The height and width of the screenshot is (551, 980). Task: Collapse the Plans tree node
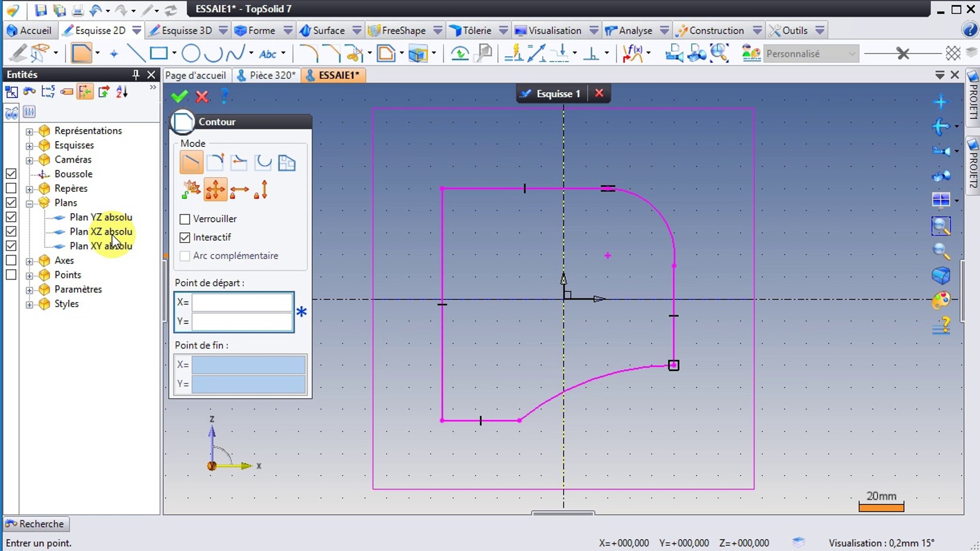pyautogui.click(x=30, y=203)
